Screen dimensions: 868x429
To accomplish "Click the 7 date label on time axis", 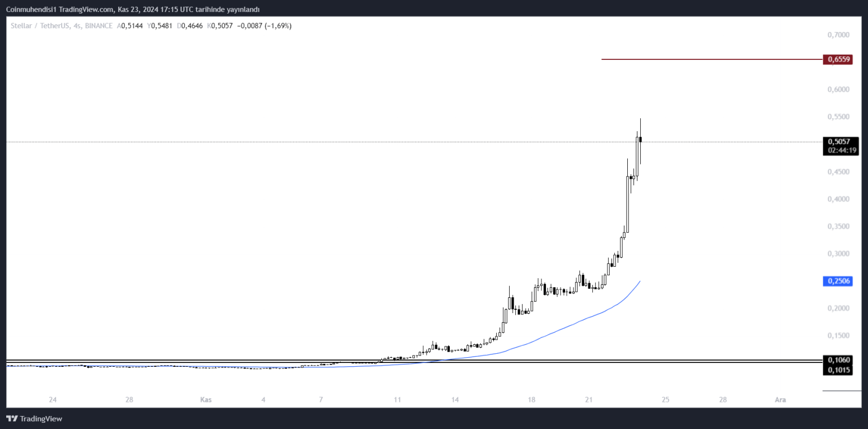I will pos(321,400).
